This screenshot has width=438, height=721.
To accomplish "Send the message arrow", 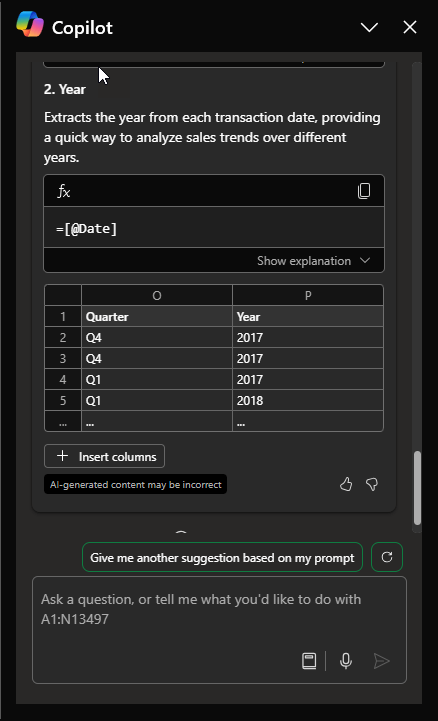I will [x=381, y=661].
